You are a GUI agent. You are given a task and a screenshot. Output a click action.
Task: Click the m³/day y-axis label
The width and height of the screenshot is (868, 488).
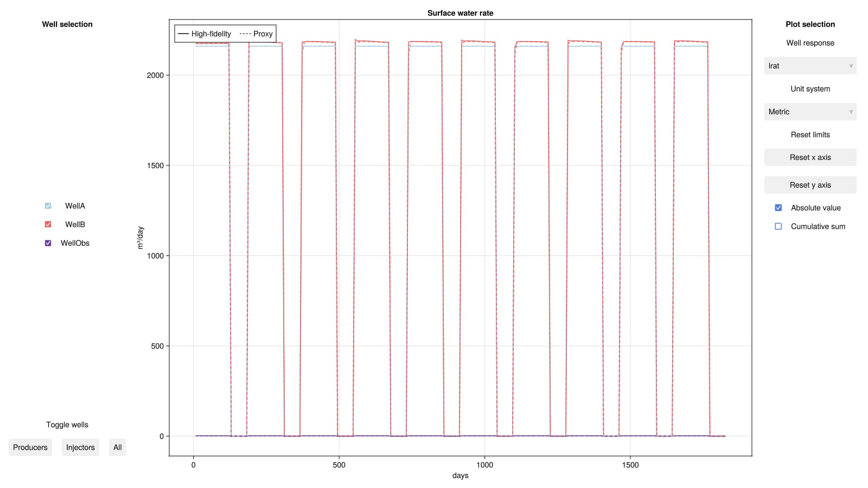coord(140,237)
